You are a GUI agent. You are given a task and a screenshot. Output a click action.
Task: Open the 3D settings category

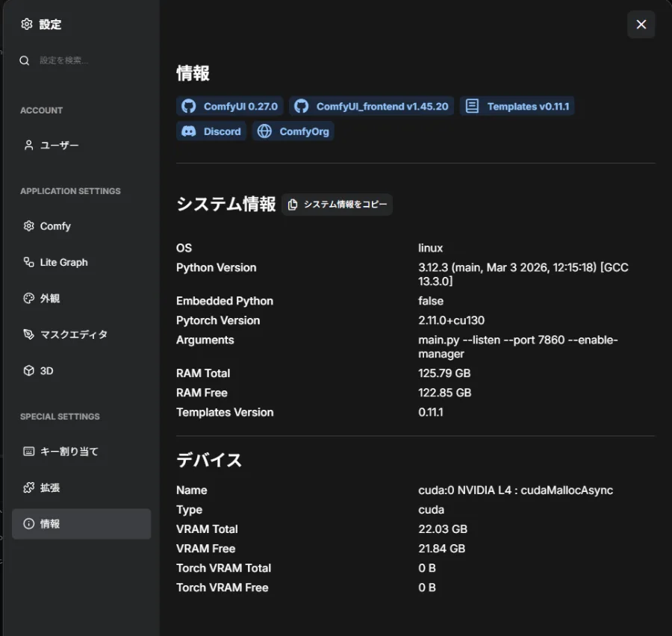81,371
